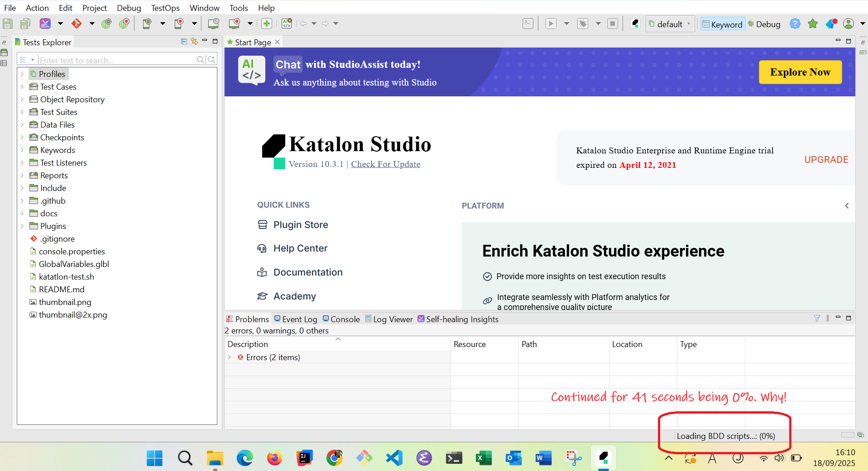
Task: Click Link with Editor icon
Action: (x=194, y=41)
